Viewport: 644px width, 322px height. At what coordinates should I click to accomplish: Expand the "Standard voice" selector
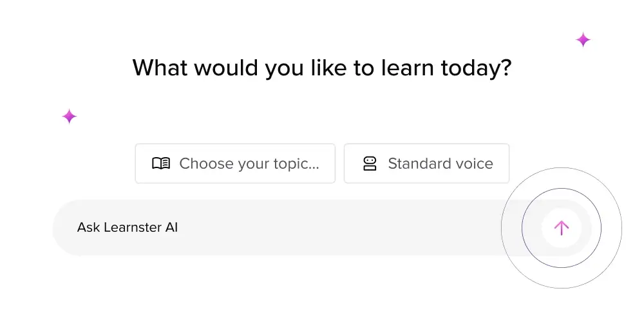tap(426, 164)
